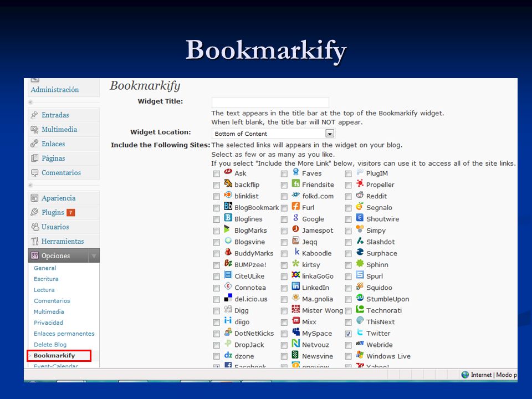Uncheck the Twitter checkbox
Viewport: 532px width, 399px height.
pyautogui.click(x=348, y=334)
